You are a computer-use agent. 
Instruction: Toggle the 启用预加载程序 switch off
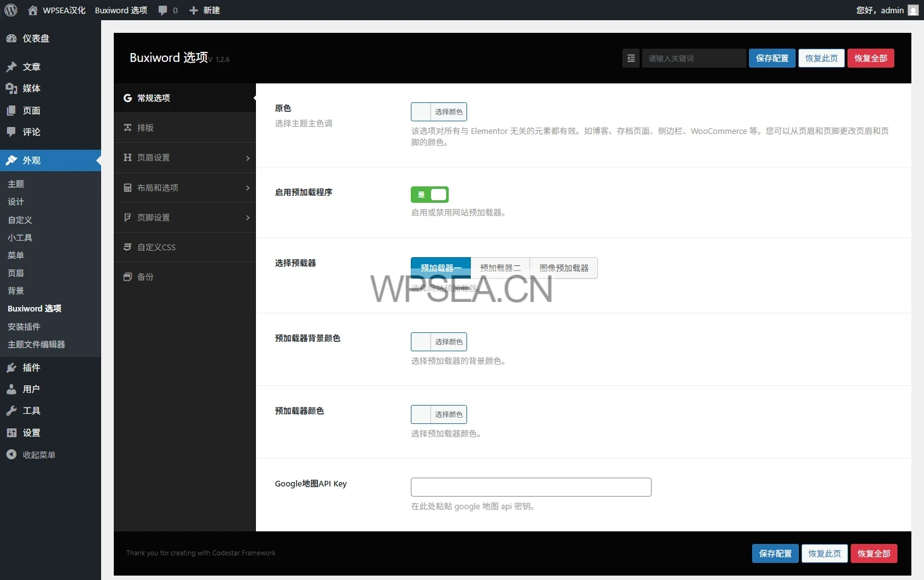pos(430,195)
